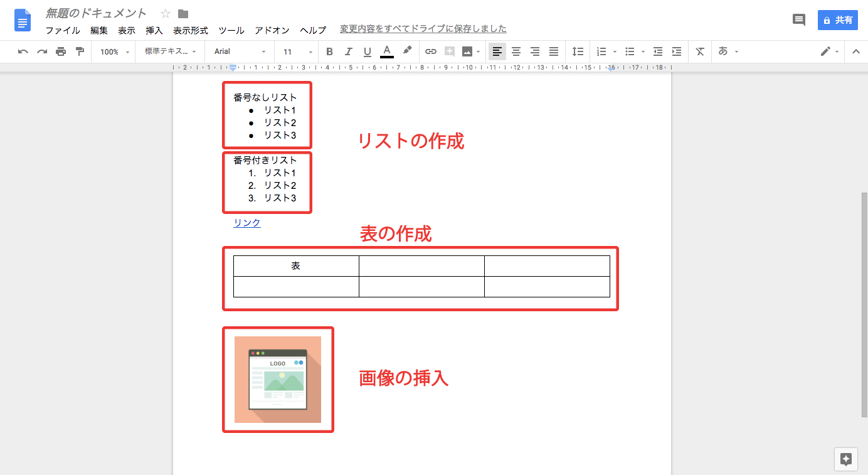
Task: Open the comments history icon
Action: 798,20
